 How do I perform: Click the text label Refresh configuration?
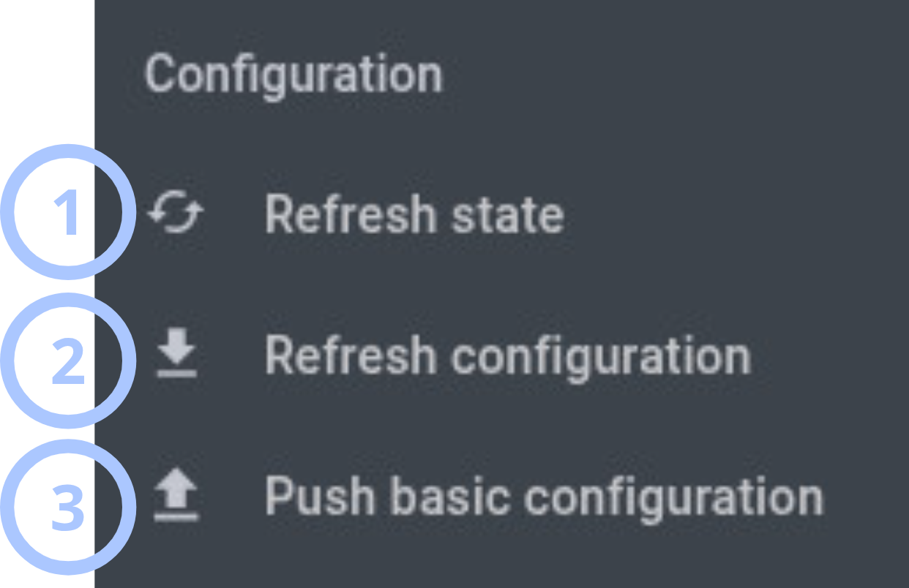pyautogui.click(x=508, y=358)
